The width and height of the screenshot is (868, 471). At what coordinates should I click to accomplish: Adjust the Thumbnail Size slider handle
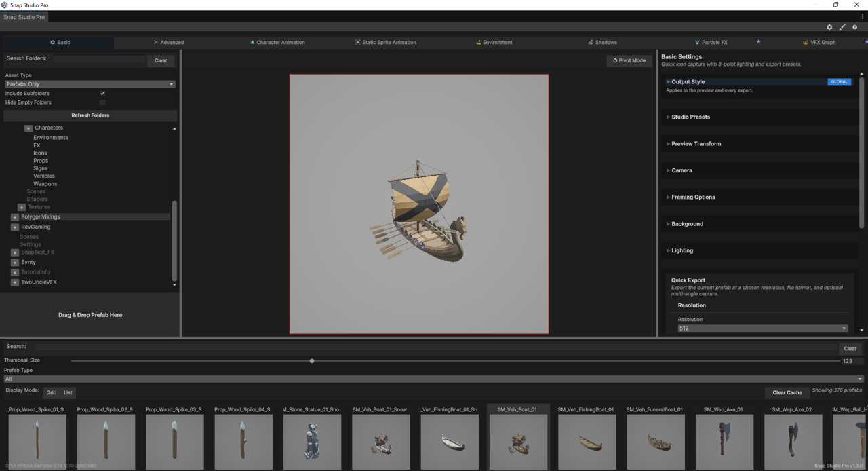point(312,361)
